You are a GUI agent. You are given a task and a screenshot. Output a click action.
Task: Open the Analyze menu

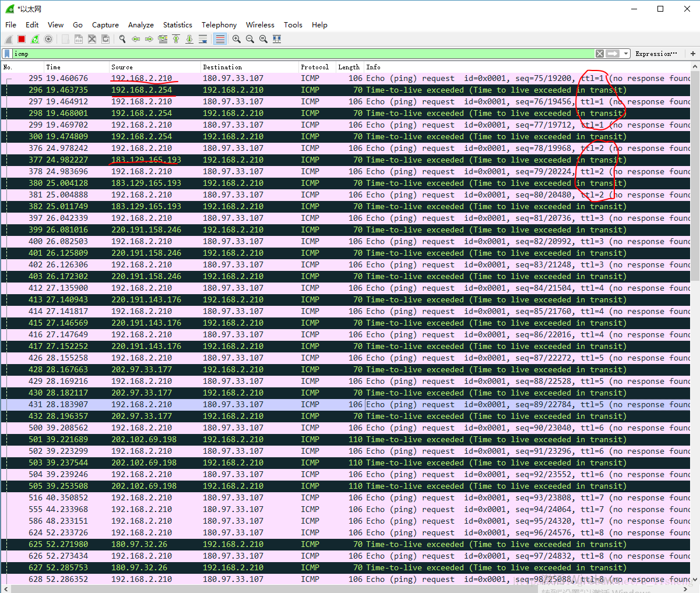(x=141, y=25)
